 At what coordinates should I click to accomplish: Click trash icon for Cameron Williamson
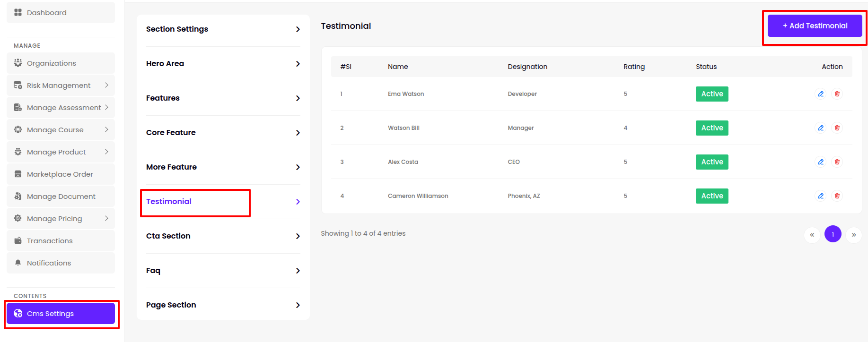tap(837, 196)
